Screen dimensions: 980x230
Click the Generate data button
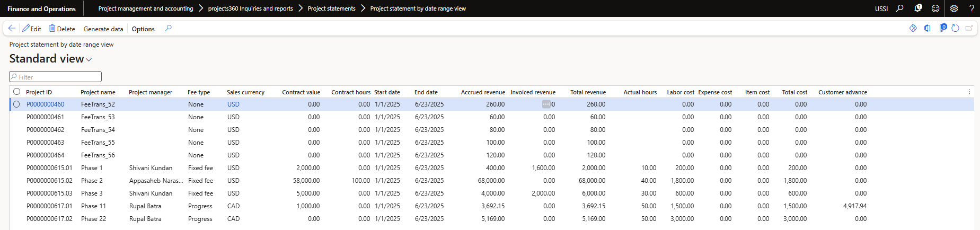(103, 29)
